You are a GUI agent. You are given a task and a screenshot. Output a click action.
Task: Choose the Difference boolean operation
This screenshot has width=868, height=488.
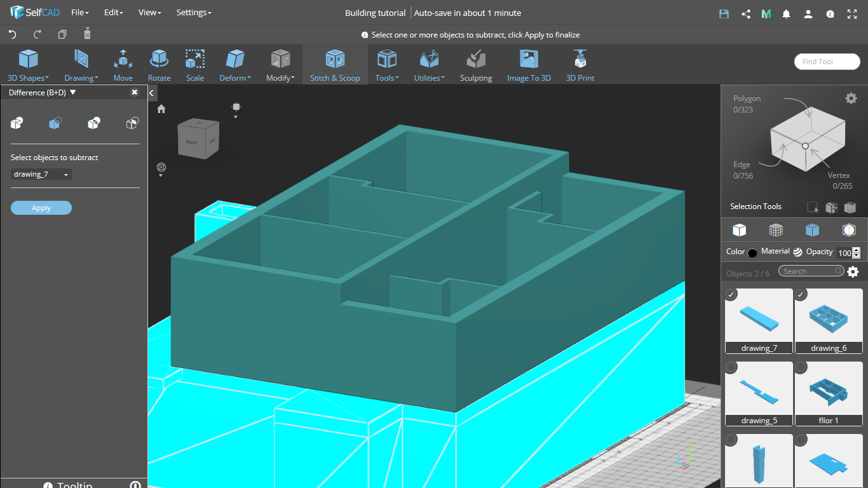click(x=55, y=123)
